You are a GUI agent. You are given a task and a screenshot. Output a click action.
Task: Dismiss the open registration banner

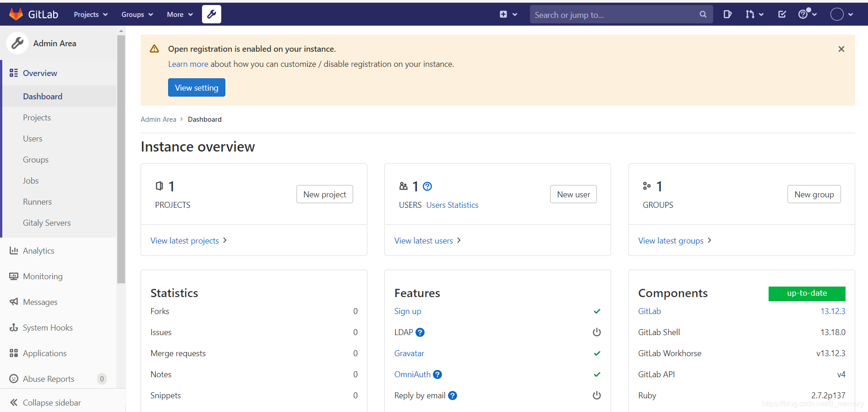tap(841, 49)
